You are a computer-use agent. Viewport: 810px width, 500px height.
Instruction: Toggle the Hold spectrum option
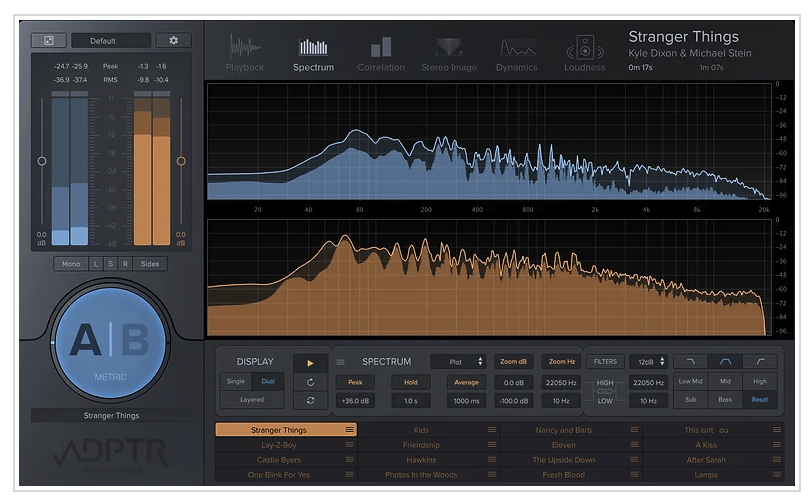click(411, 383)
